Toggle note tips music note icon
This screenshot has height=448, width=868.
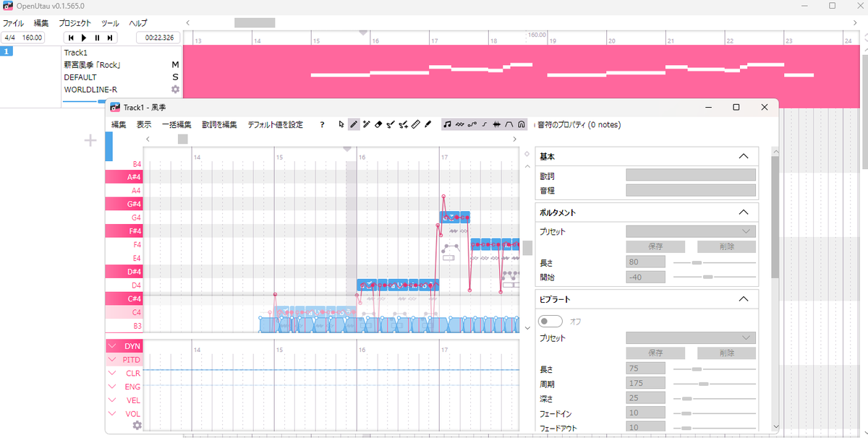pos(448,125)
